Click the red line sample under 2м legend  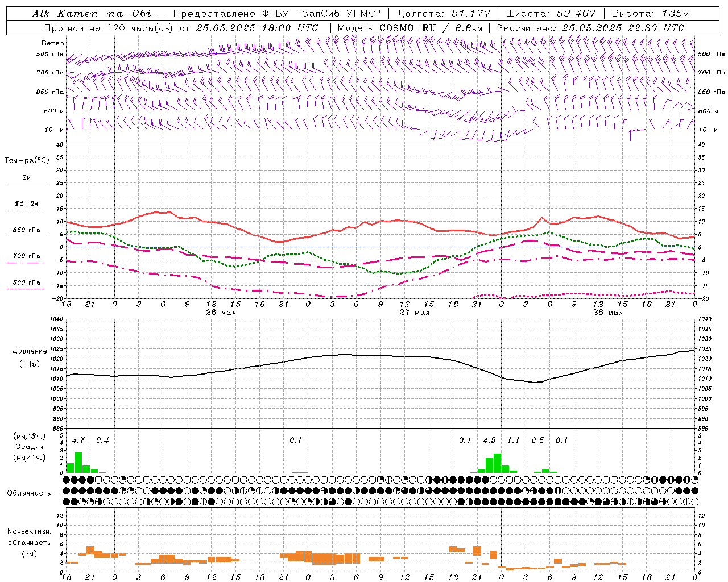26,184
